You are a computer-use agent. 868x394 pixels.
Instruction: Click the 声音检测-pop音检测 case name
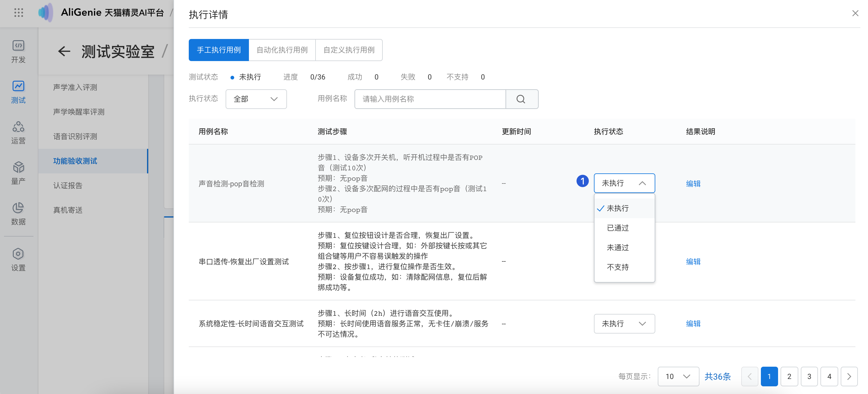(x=231, y=183)
